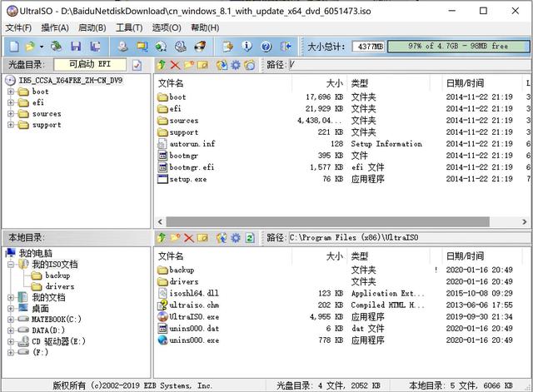Click the add files toolbar icon
Screen dimensions: 533x392
tap(227, 47)
